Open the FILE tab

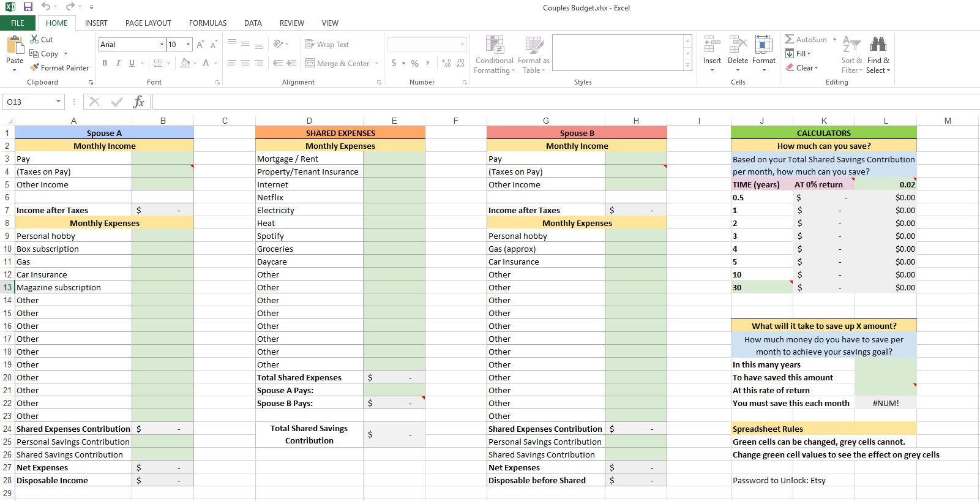coord(18,23)
